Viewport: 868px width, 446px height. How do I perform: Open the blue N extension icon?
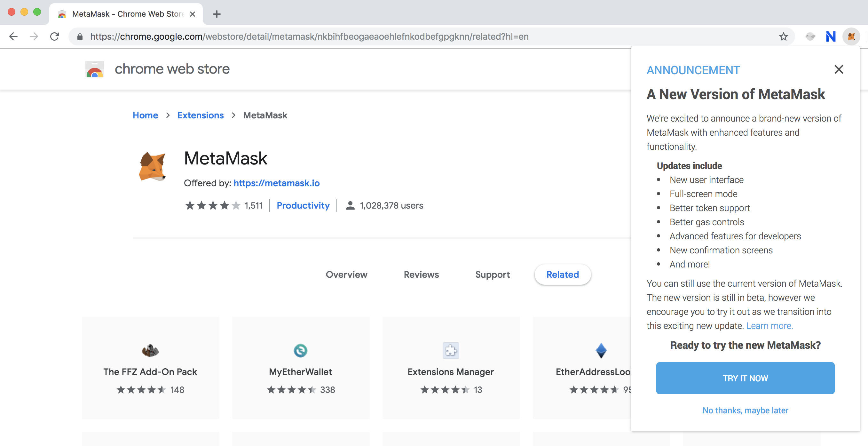[x=831, y=36]
